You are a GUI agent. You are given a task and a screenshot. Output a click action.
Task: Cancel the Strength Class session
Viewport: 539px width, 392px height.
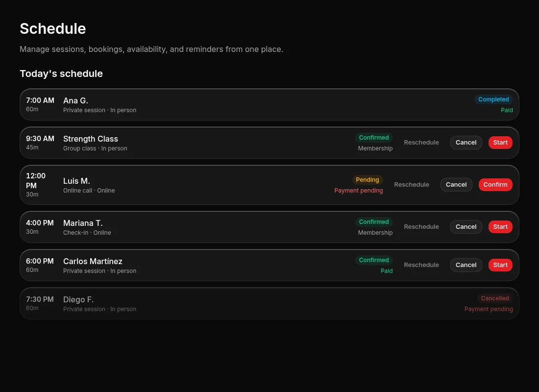[466, 143]
